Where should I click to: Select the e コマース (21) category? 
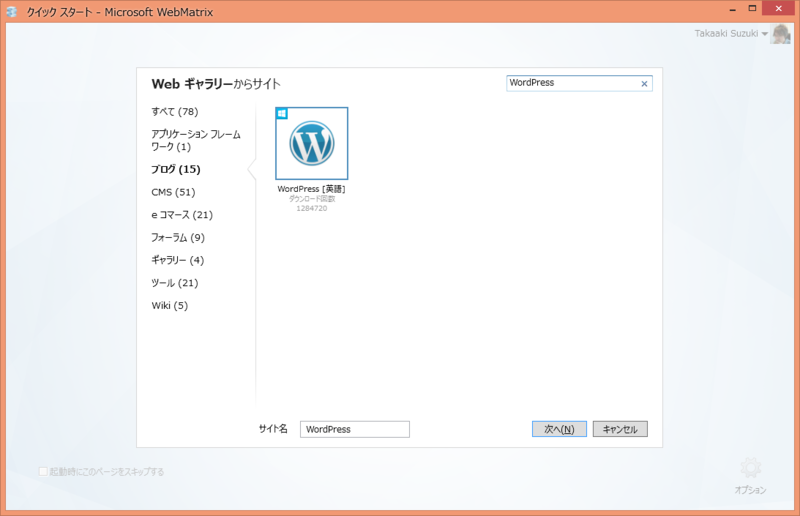coord(182,215)
